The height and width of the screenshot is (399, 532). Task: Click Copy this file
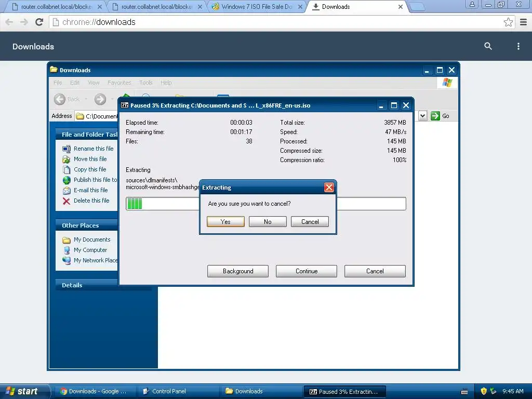[90, 169]
